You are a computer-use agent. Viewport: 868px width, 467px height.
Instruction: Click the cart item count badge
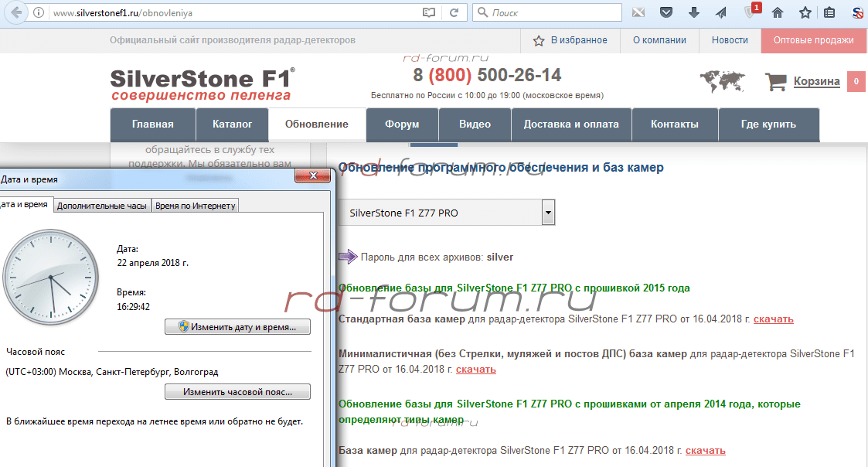pyautogui.click(x=856, y=81)
